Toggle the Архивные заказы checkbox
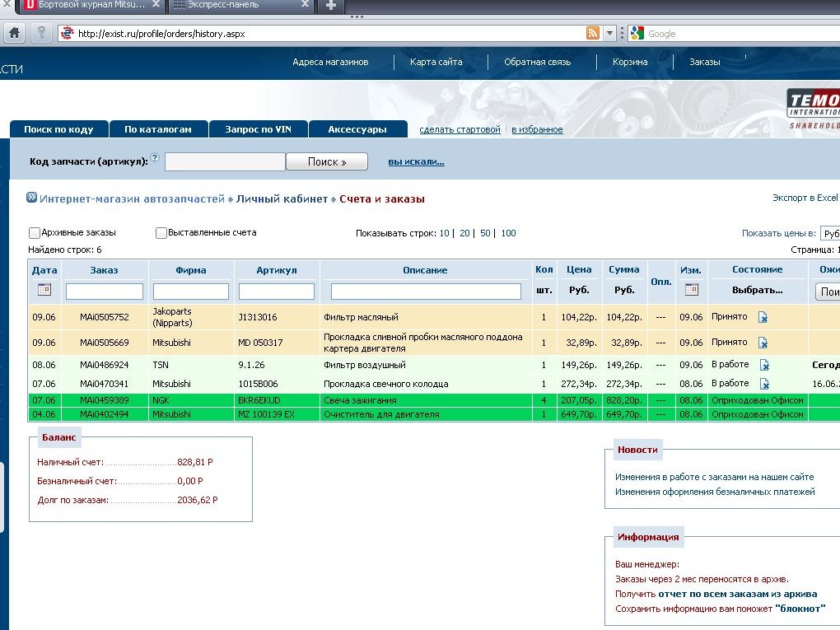 click(35, 232)
